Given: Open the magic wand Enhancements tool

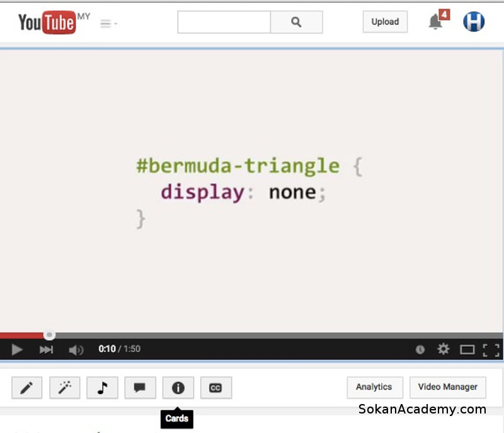Looking at the screenshot, I should pyautogui.click(x=64, y=388).
